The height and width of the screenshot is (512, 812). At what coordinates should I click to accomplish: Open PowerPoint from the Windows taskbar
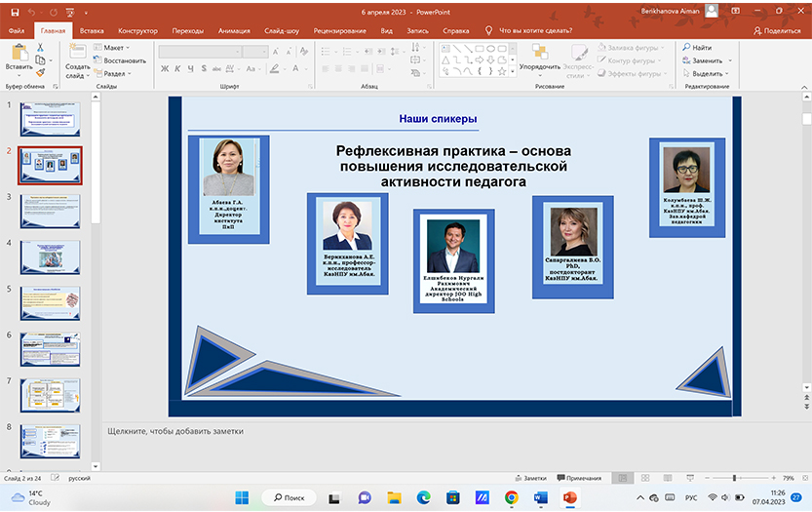tap(570, 497)
